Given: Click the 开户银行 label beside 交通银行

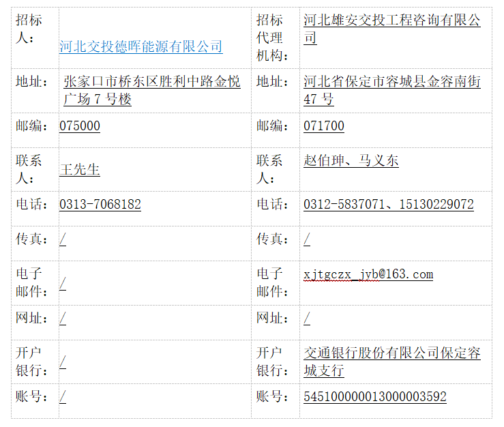Looking at the screenshot, I should [x=269, y=362].
